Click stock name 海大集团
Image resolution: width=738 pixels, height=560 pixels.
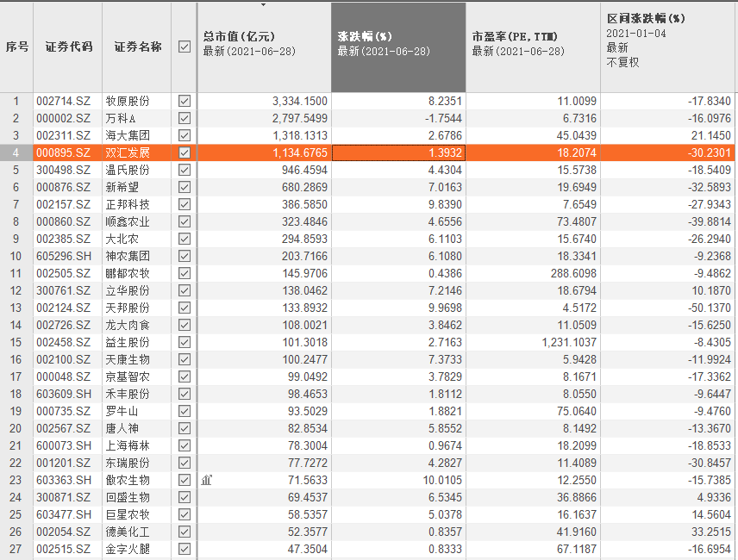click(128, 135)
